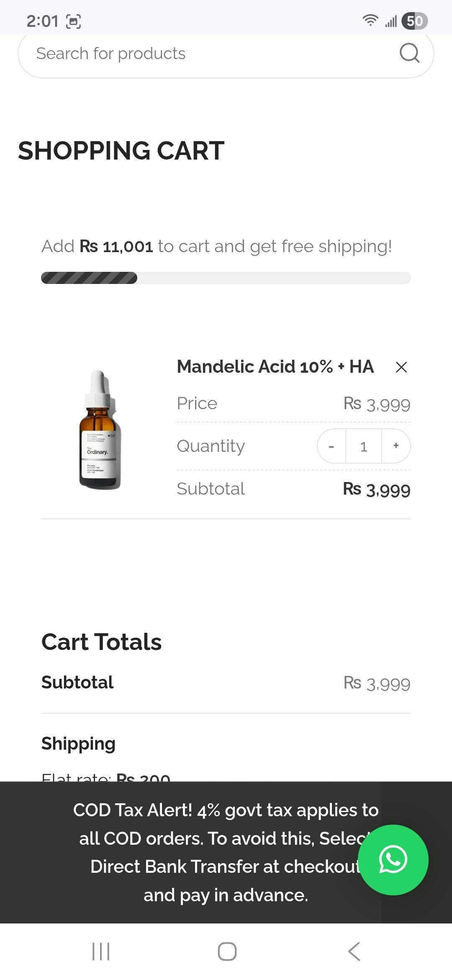The width and height of the screenshot is (452, 980).
Task: Tap the COD Tax Alert banner
Action: (209, 852)
